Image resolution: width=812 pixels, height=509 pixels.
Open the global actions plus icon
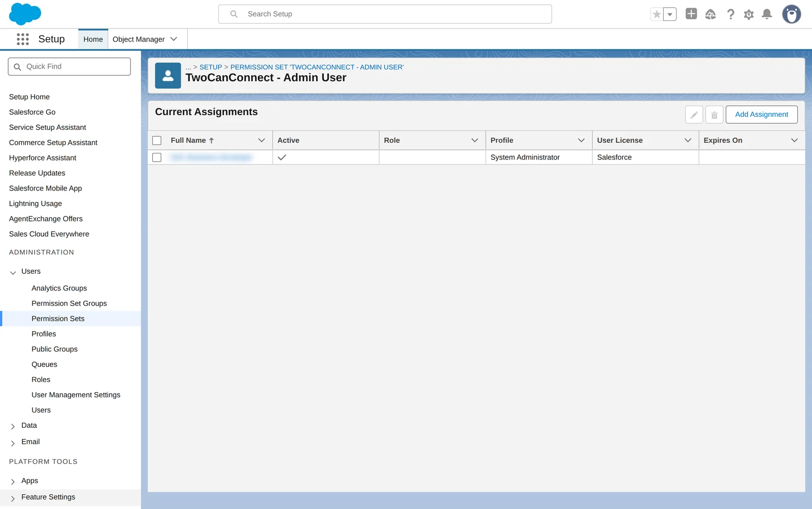pyautogui.click(x=691, y=14)
